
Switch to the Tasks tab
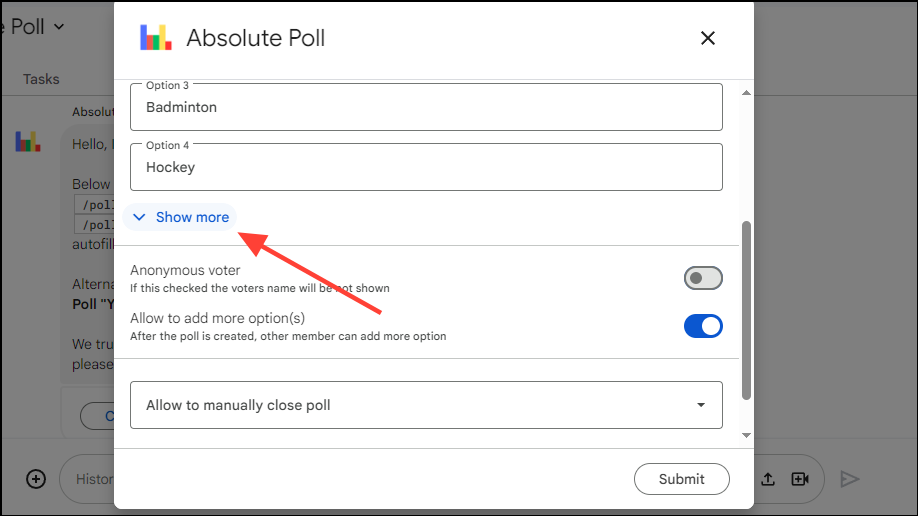pyautogui.click(x=41, y=79)
